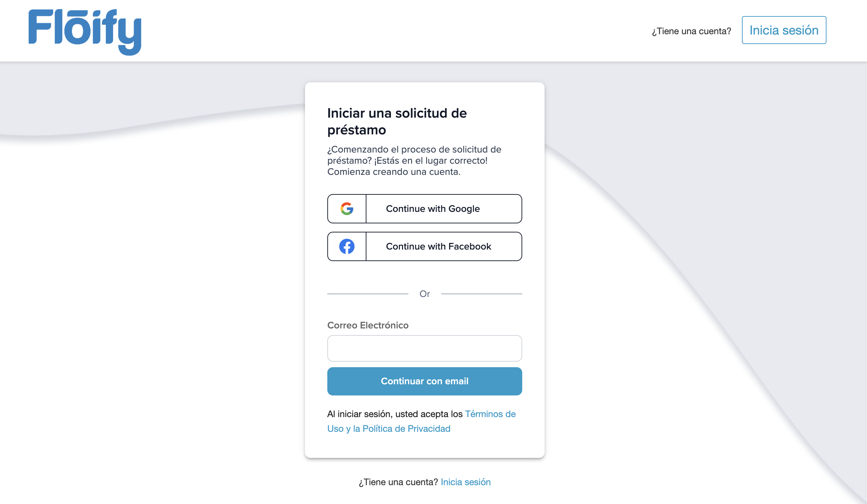Click the word préstamo in the card heading
Viewport: 867px width, 504px height.
(357, 130)
